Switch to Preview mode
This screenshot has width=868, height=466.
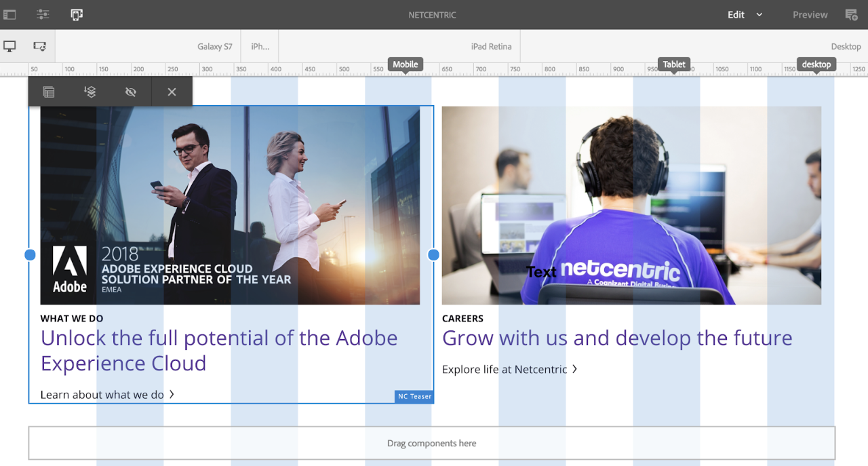click(810, 14)
